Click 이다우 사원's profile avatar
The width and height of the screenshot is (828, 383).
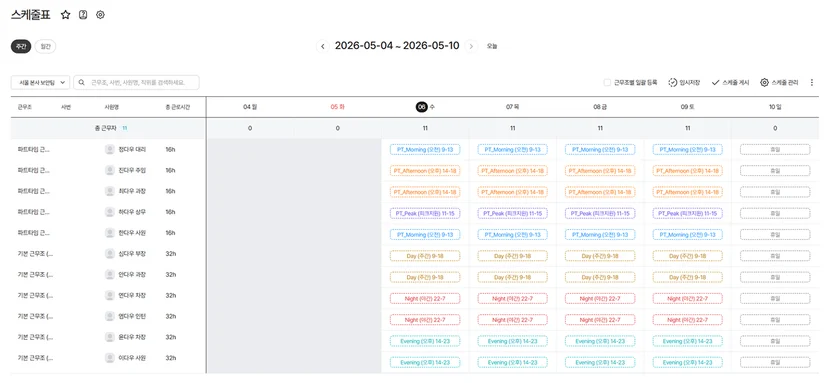110,358
